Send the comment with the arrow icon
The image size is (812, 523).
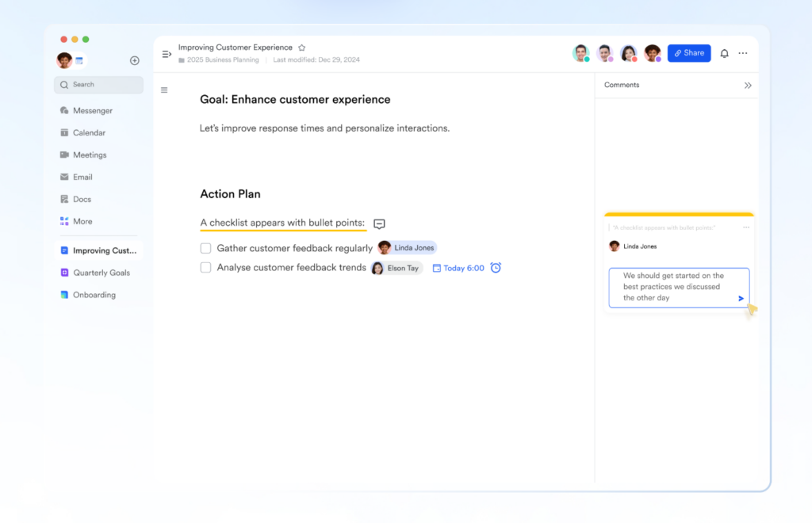(x=741, y=299)
